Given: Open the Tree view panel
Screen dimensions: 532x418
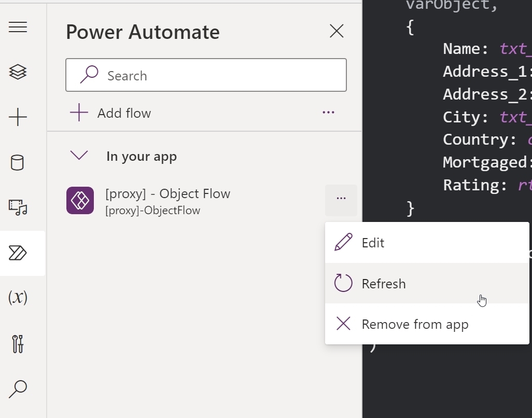Looking at the screenshot, I should click(18, 72).
